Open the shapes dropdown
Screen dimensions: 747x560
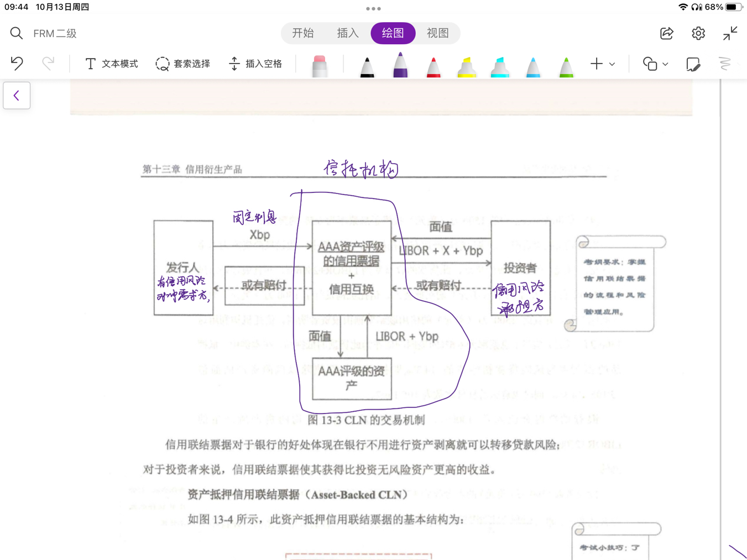(x=655, y=64)
